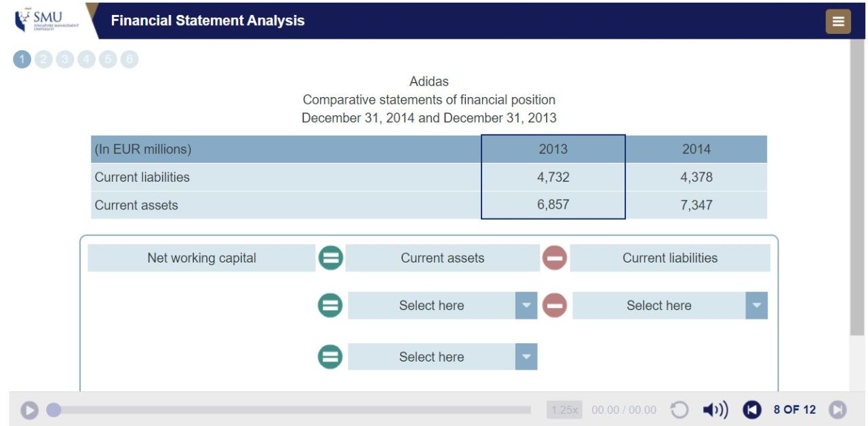This screenshot has height=426, width=868.
Task: Select step 3 indicator circle
Action: coord(64,60)
